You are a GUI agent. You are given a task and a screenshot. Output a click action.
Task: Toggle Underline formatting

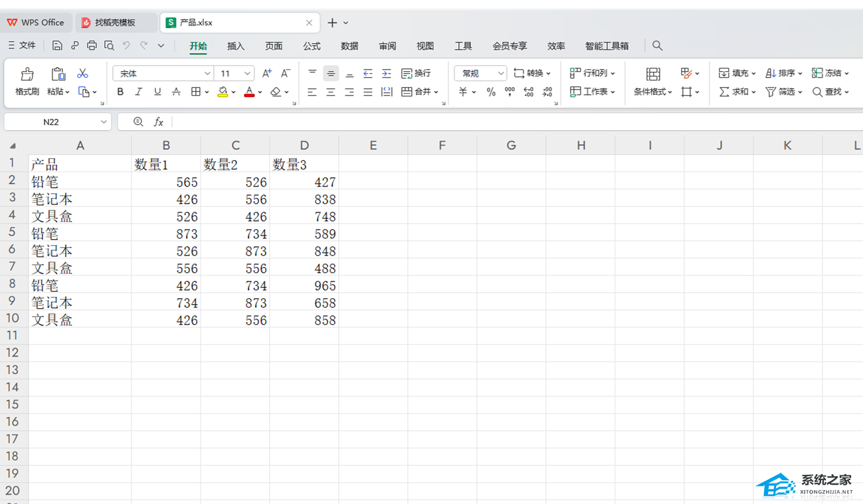[x=157, y=92]
